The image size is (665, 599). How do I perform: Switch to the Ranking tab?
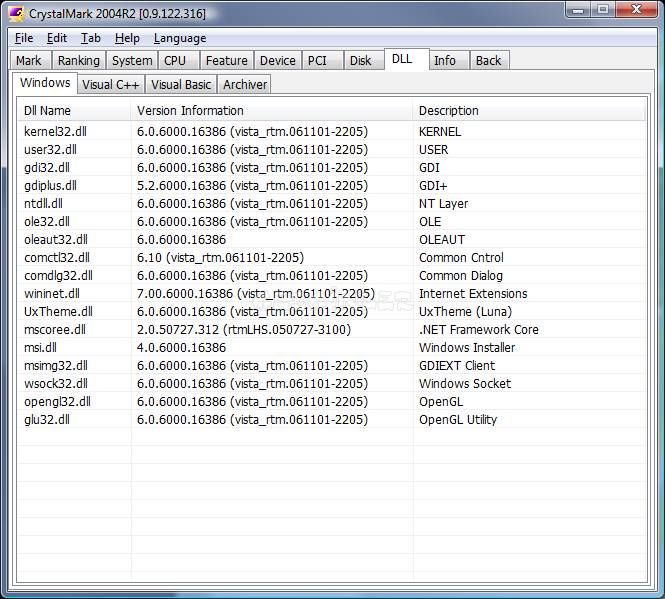(x=79, y=61)
